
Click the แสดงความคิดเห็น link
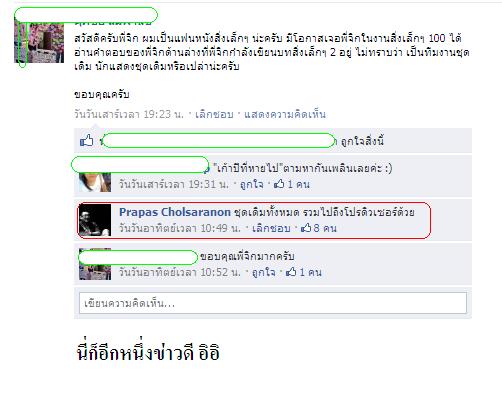click(285, 114)
